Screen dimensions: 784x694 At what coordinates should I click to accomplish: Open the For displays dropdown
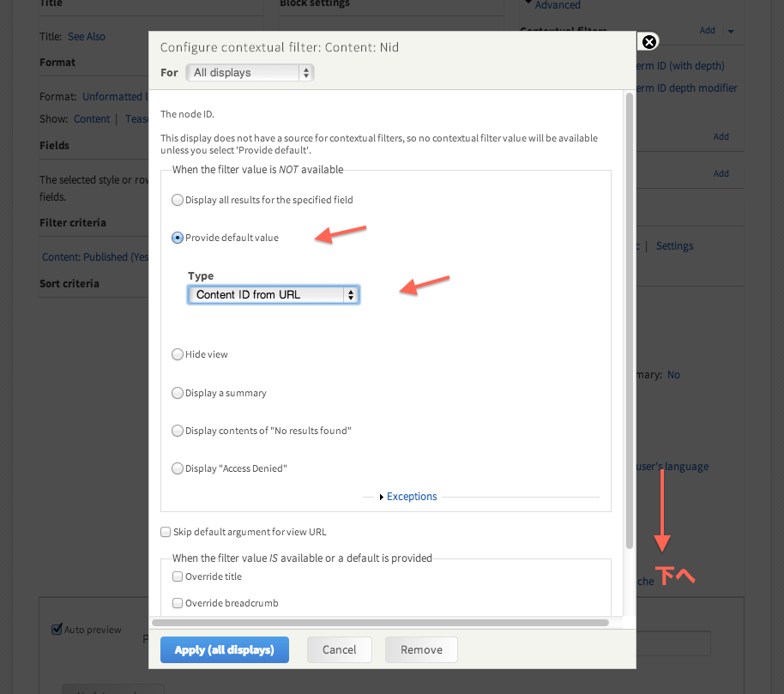250,73
